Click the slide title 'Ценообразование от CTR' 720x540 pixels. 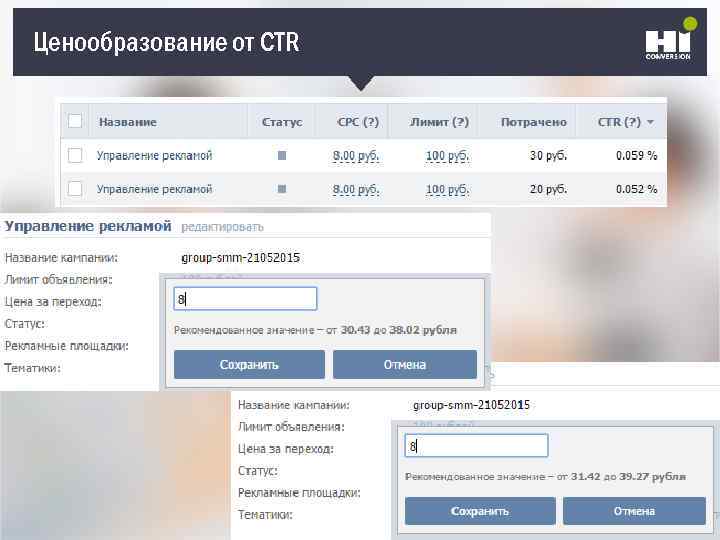pyautogui.click(x=166, y=42)
